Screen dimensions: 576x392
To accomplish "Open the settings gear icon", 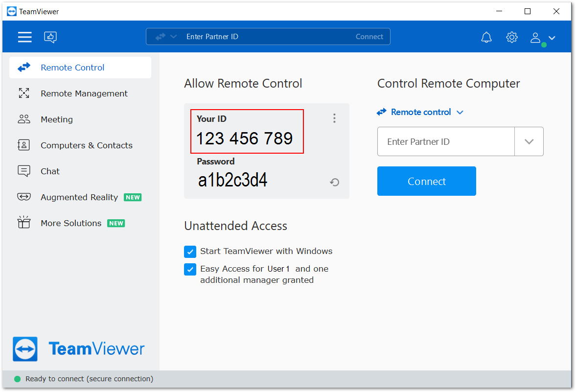I will pyautogui.click(x=512, y=37).
